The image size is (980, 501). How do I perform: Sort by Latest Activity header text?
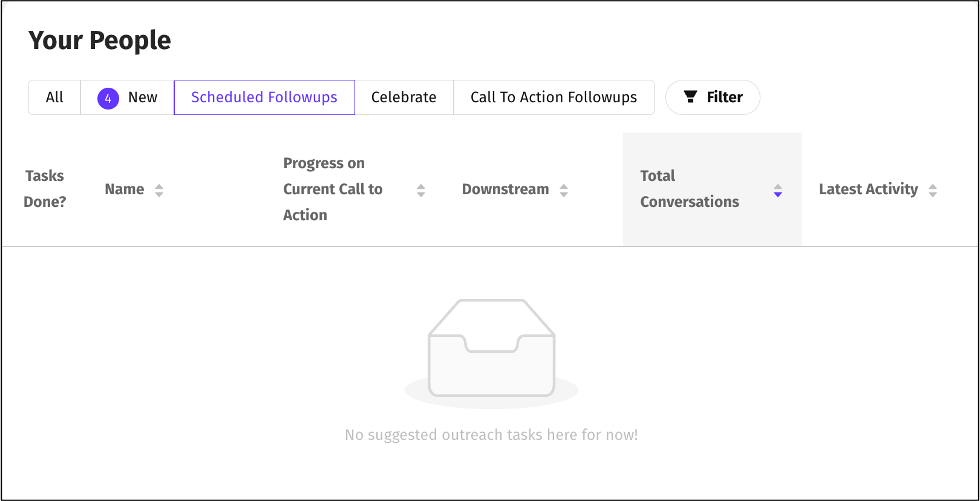pos(868,189)
